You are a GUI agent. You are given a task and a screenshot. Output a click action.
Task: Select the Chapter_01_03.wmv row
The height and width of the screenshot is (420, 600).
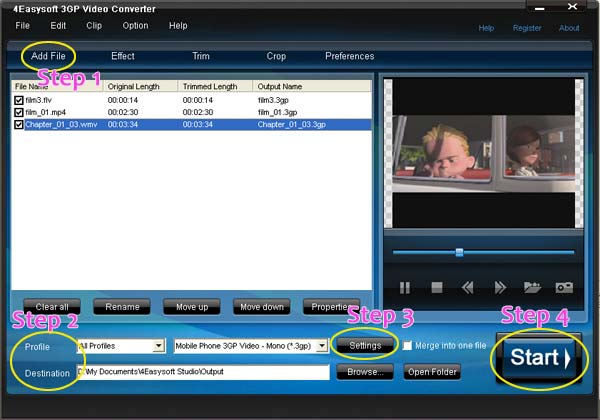coord(191,125)
